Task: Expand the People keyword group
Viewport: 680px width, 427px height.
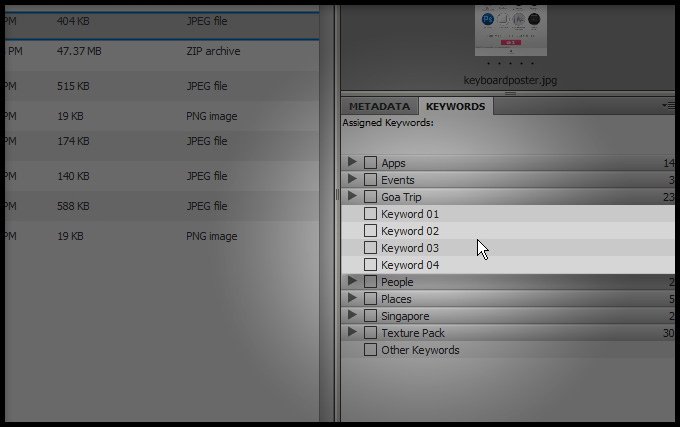Action: (352, 282)
